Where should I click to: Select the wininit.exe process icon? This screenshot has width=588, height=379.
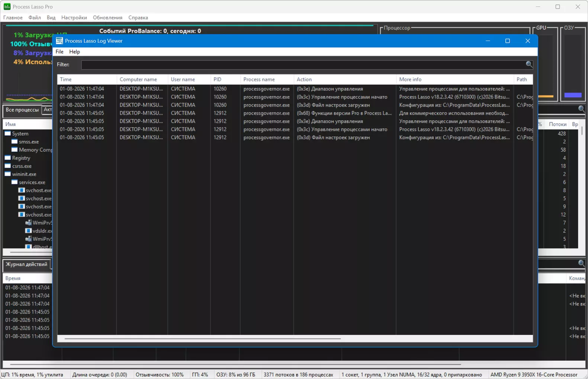pyautogui.click(x=7, y=174)
